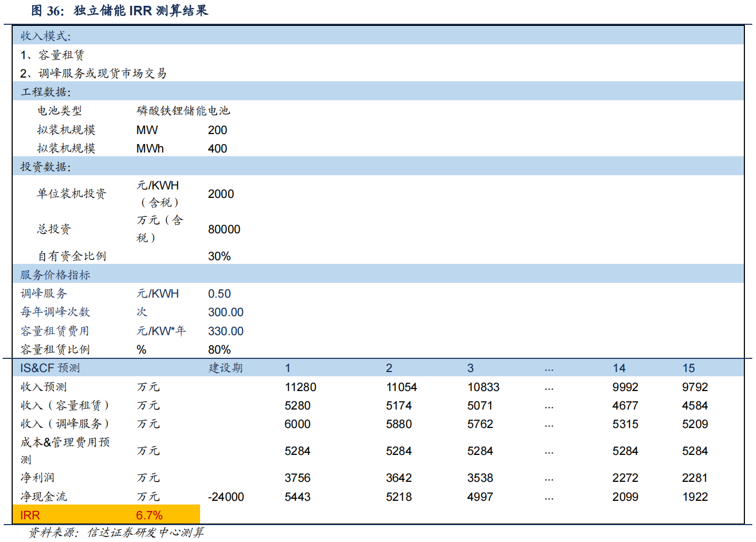Screen dimensions: 756x542
Task: Select the 投资数据 section header
Action: [378, 166]
